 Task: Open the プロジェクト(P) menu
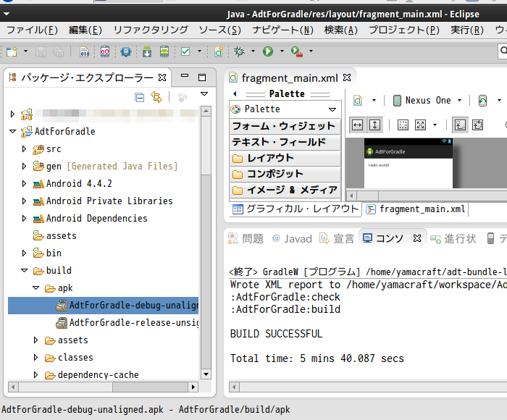point(404,30)
